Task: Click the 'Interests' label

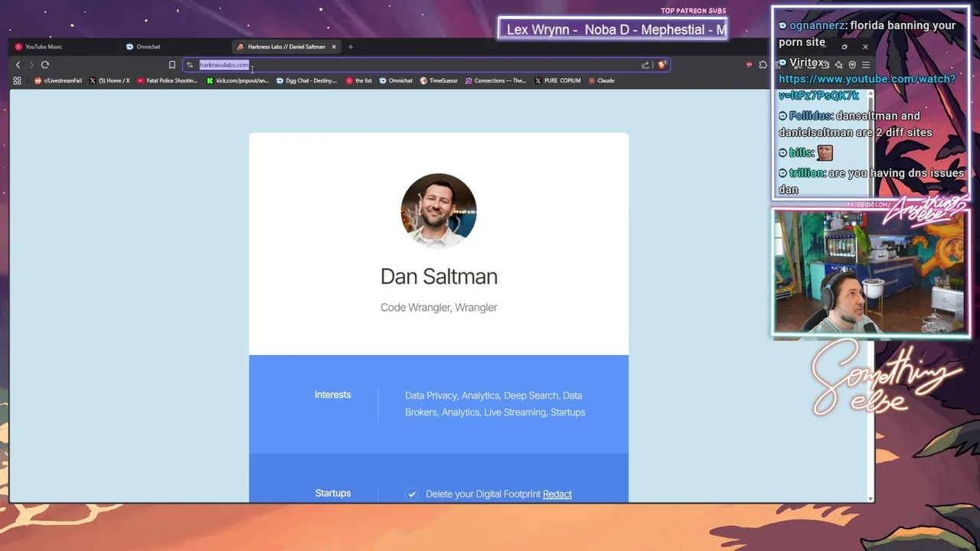Action: (333, 395)
